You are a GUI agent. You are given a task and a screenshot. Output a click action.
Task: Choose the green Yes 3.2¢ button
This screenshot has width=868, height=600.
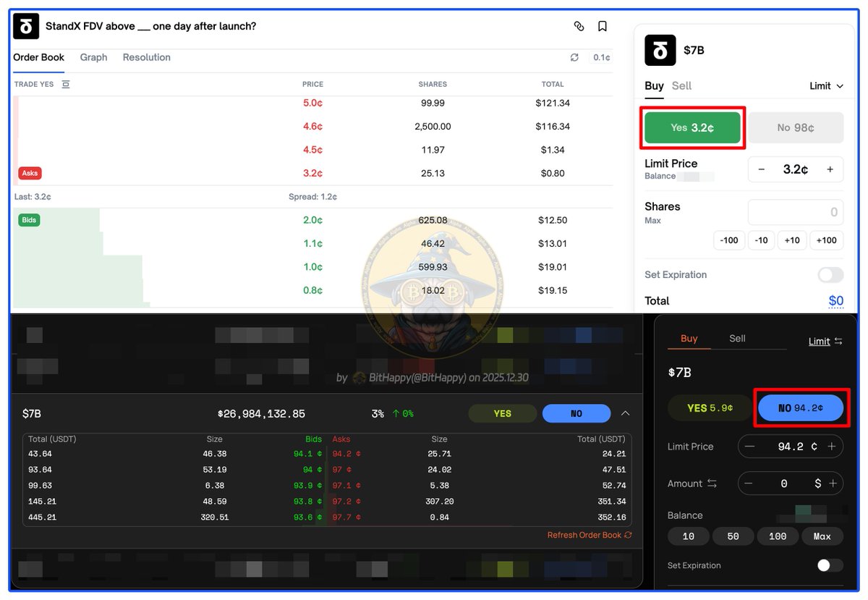click(x=692, y=127)
